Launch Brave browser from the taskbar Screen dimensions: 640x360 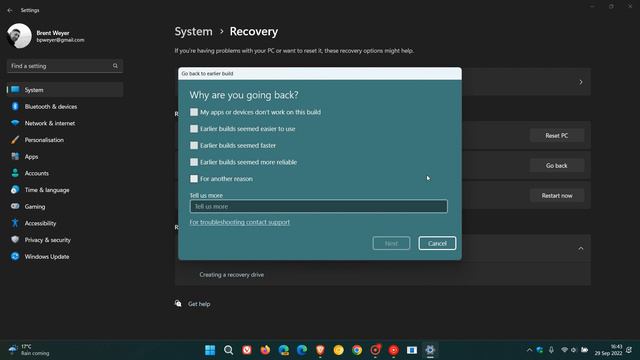coord(320,350)
